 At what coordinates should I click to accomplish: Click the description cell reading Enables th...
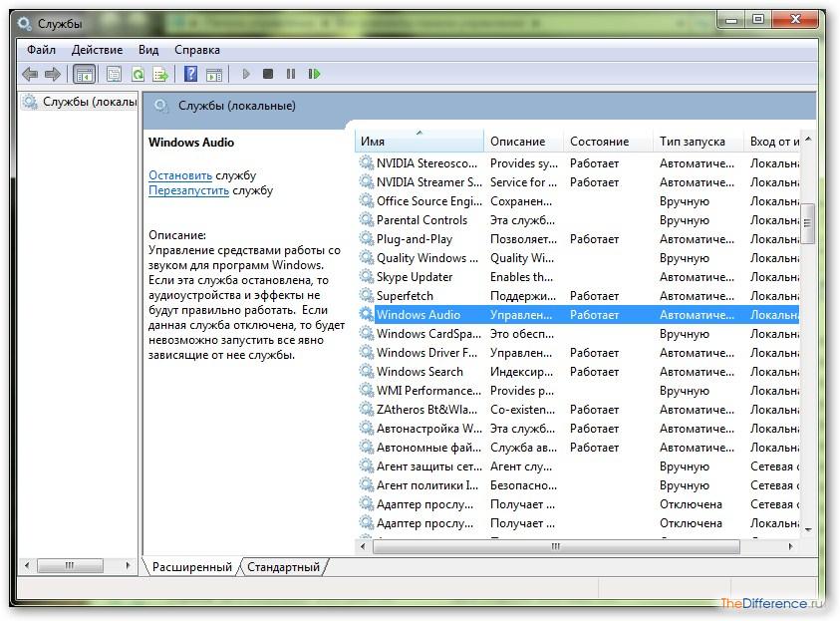(x=521, y=276)
